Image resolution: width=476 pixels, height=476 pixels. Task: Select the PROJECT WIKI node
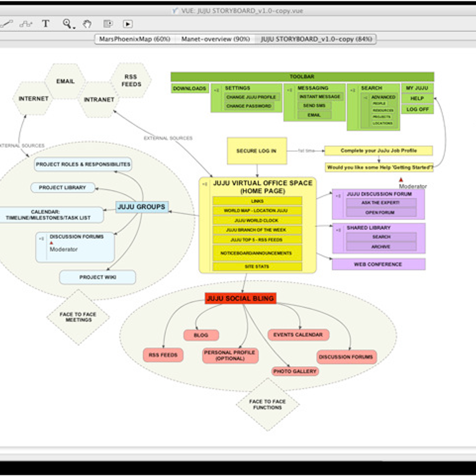pos(98,277)
